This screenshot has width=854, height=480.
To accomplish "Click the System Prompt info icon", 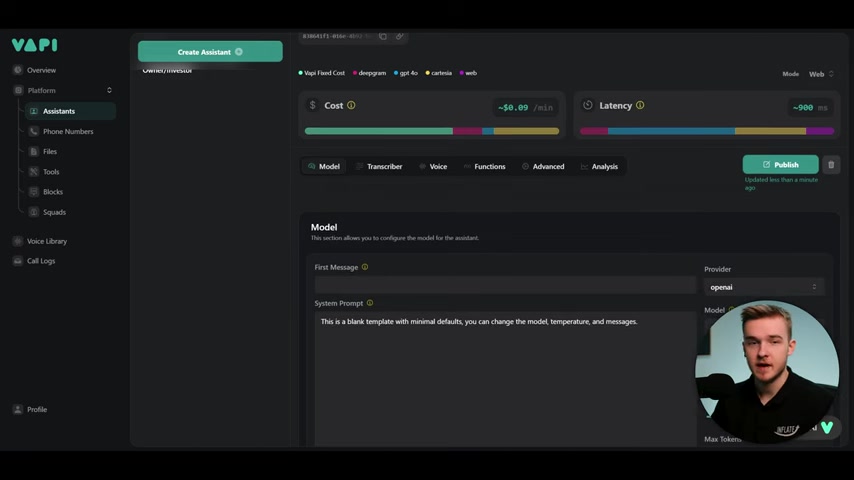I will tap(370, 303).
